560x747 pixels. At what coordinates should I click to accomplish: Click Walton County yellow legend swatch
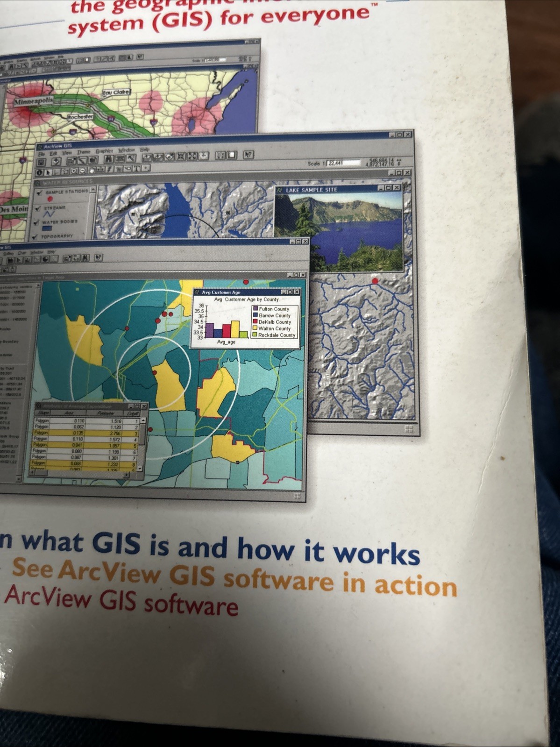(255, 328)
